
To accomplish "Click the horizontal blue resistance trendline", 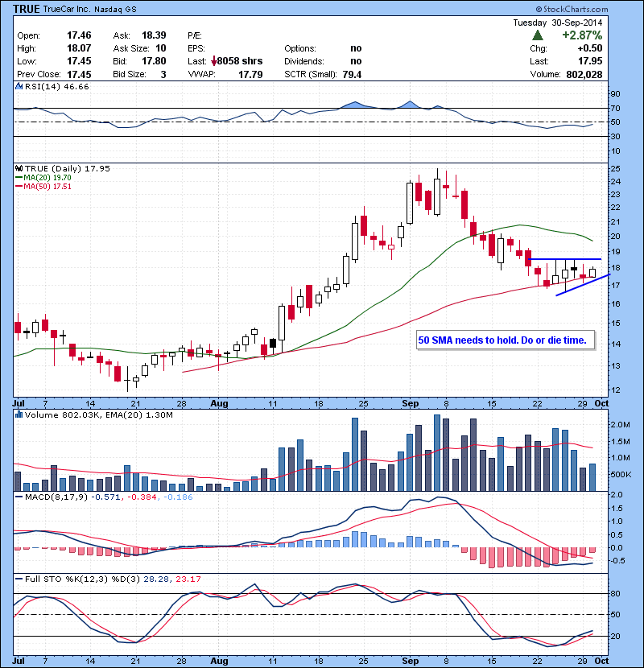I will tap(565, 259).
